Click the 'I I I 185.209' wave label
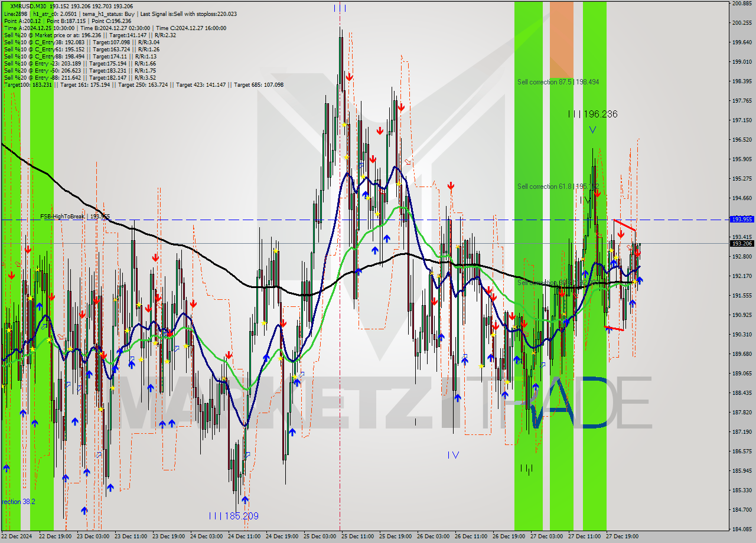Image resolution: width=756 pixels, height=543 pixels. (234, 516)
